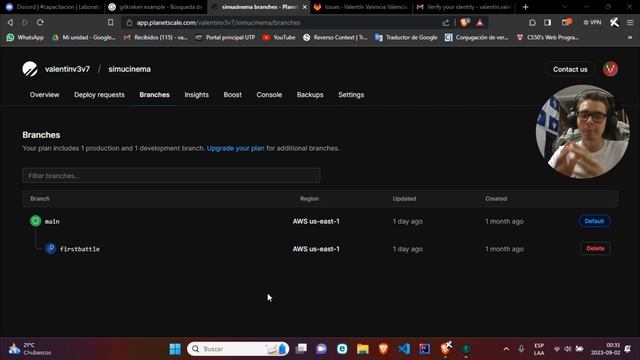This screenshot has width=640, height=360.
Task: Open the browser extensions icon
Action: click(532, 22)
